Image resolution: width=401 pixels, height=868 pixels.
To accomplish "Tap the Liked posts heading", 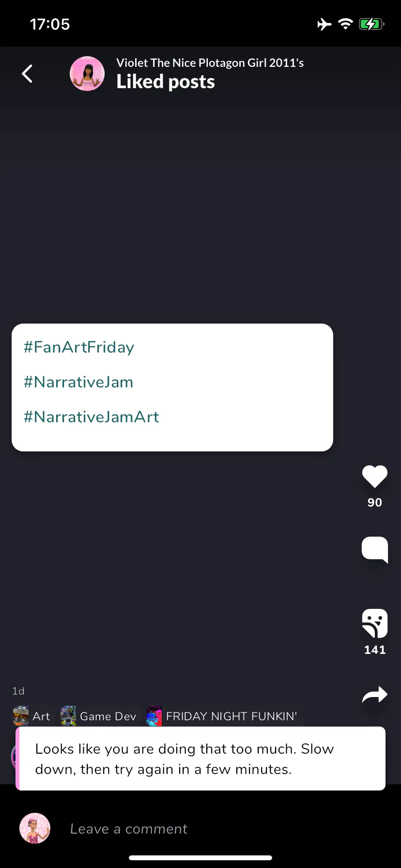I will [166, 81].
